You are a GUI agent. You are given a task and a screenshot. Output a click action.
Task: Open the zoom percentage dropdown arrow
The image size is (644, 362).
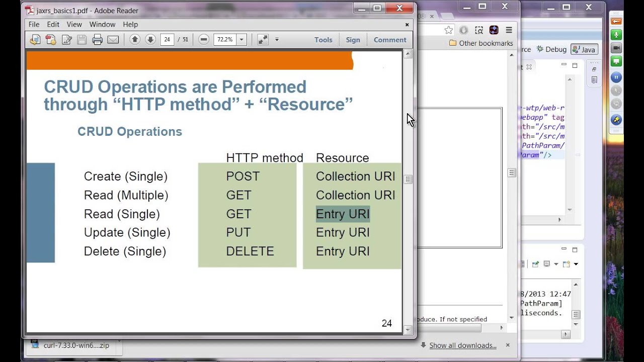click(x=242, y=39)
